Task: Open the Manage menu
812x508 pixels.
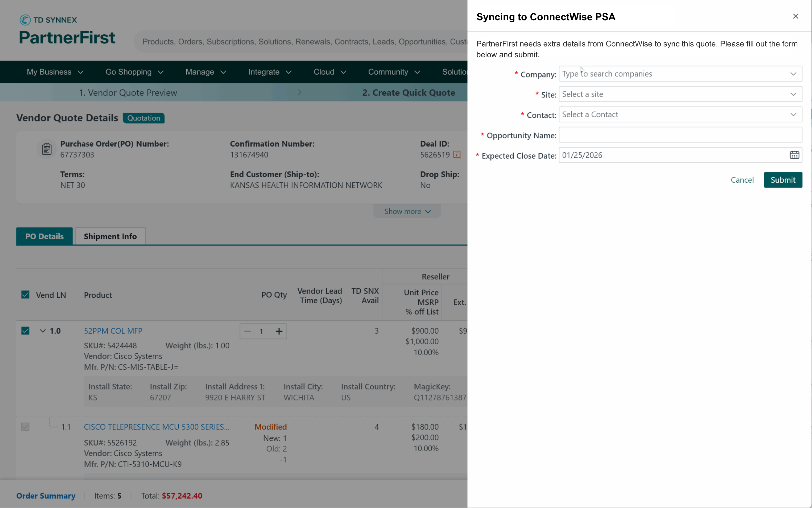Action: [x=206, y=72]
